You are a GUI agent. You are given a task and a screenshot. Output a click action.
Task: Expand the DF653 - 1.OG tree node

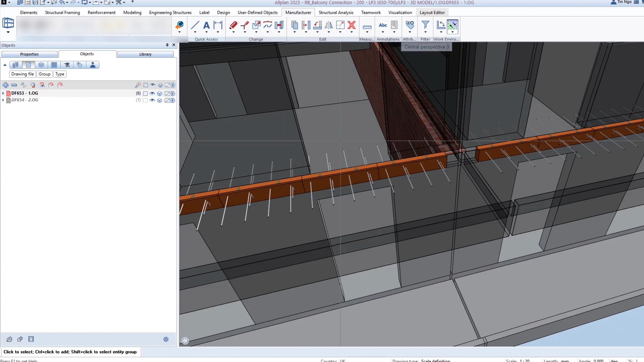(x=3, y=93)
